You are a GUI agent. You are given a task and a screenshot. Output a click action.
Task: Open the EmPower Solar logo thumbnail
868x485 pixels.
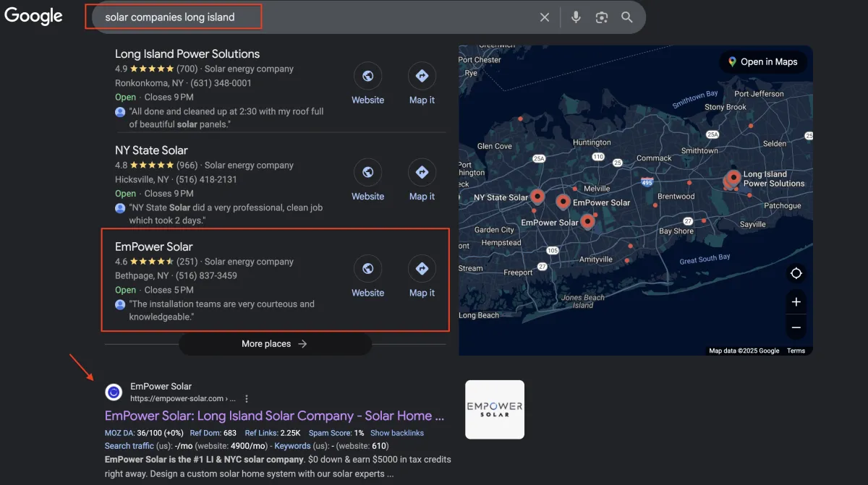point(495,410)
